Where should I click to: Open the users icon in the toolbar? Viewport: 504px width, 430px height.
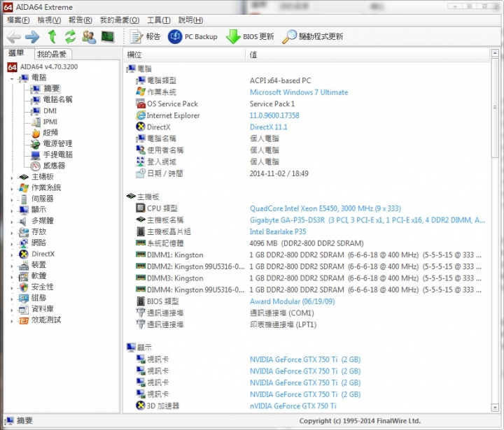pyautogui.click(x=89, y=36)
